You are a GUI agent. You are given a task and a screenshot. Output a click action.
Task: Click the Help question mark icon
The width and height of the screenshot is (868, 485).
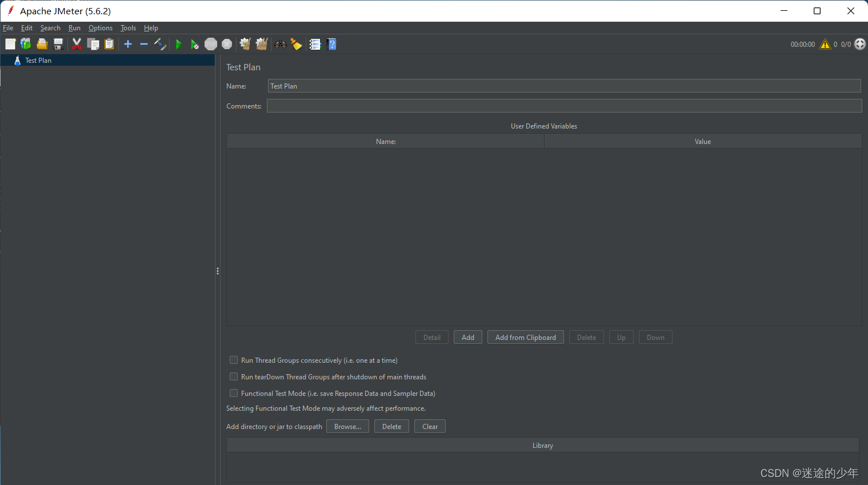331,44
